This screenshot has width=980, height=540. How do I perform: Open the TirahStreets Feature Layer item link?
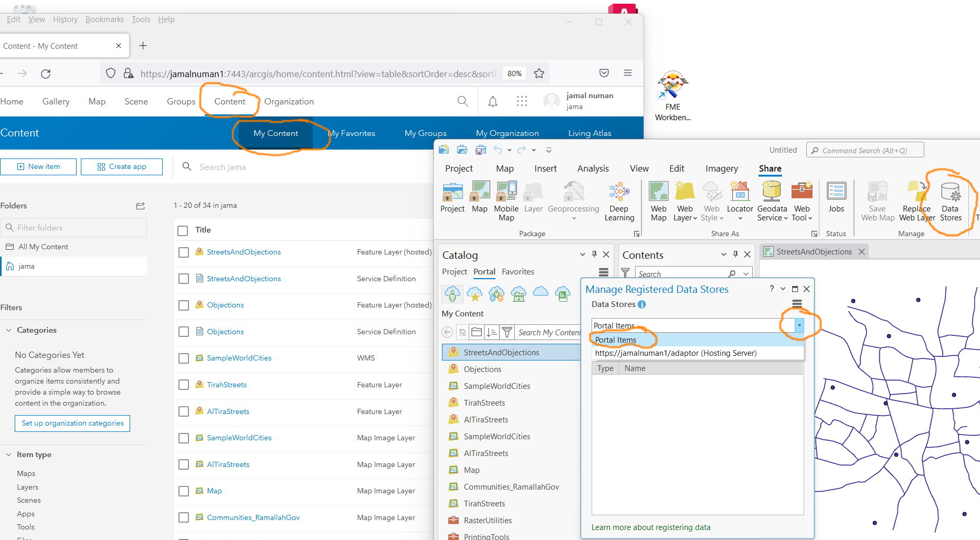click(227, 385)
